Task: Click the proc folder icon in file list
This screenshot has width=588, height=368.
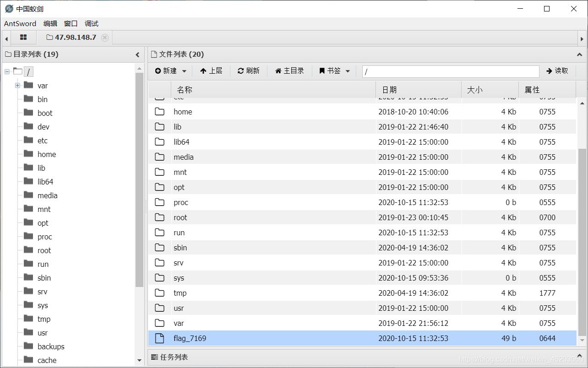Action: tap(159, 202)
